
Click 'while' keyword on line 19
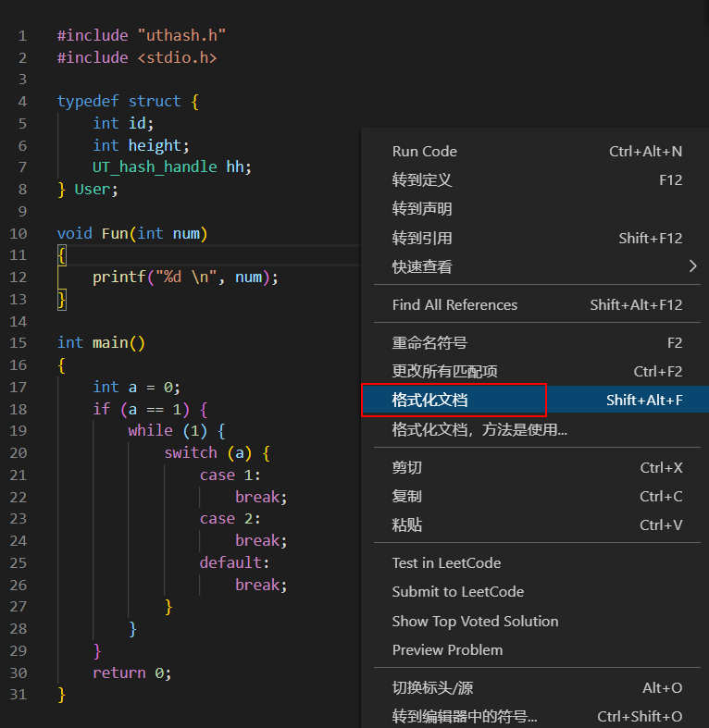click(x=150, y=431)
